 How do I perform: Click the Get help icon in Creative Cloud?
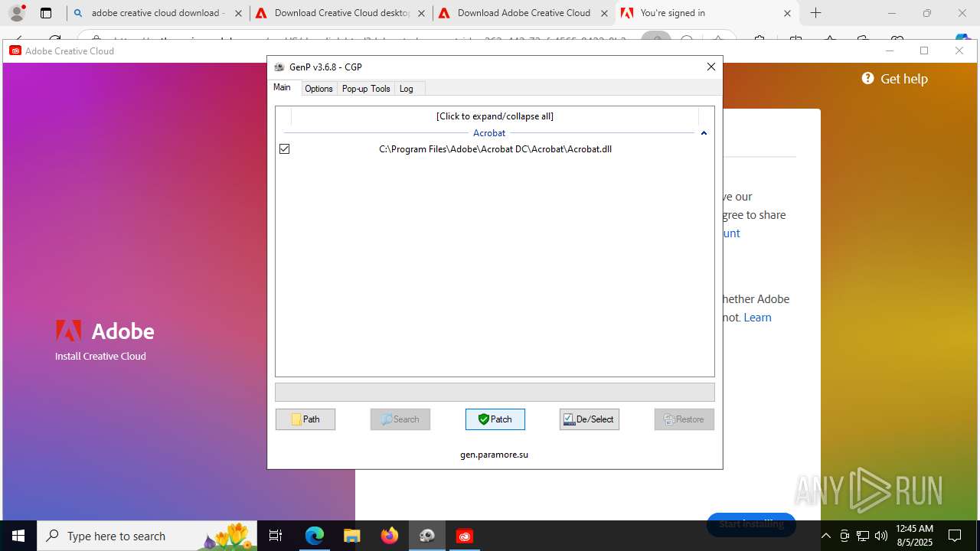pyautogui.click(x=867, y=78)
